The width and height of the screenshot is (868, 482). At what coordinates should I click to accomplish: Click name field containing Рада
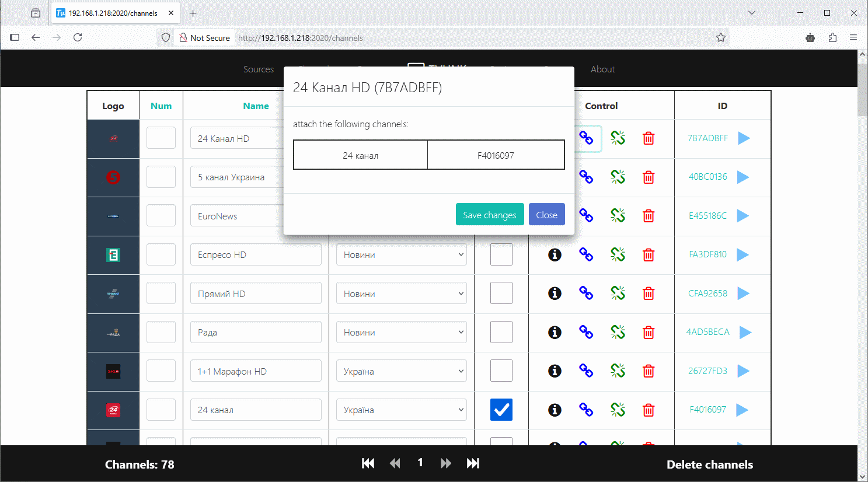coord(256,332)
